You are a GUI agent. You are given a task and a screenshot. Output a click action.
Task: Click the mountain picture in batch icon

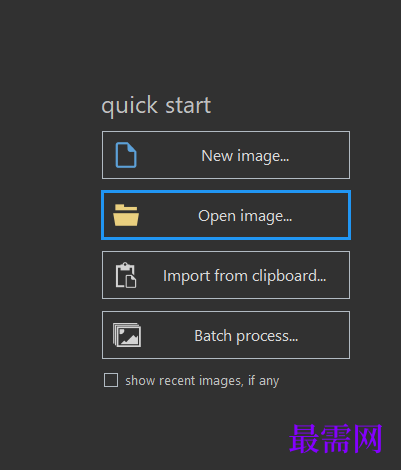point(129,336)
